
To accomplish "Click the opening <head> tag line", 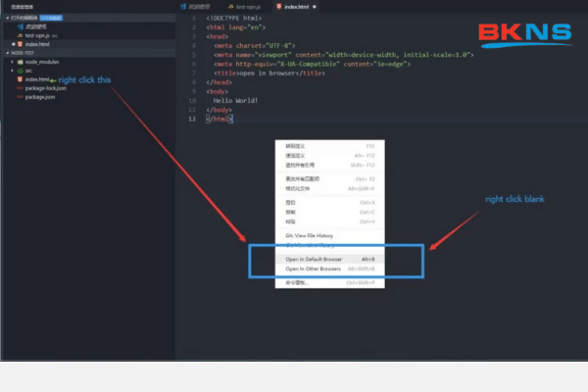I will (218, 36).
